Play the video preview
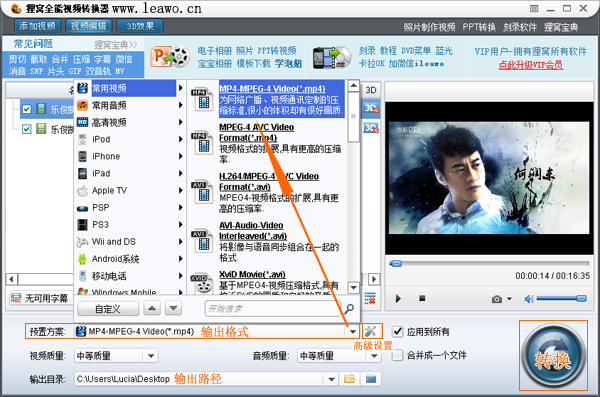 point(398,298)
